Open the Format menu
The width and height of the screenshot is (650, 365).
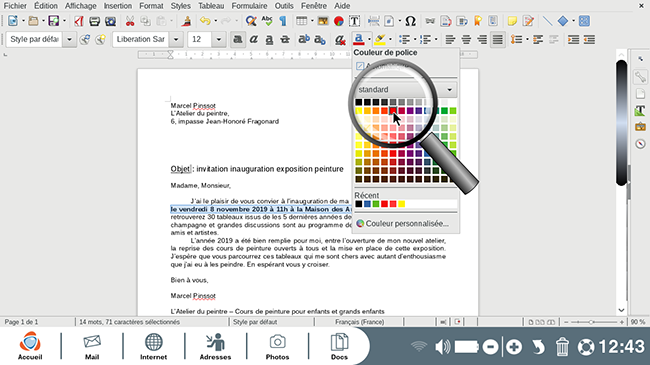pos(151,6)
